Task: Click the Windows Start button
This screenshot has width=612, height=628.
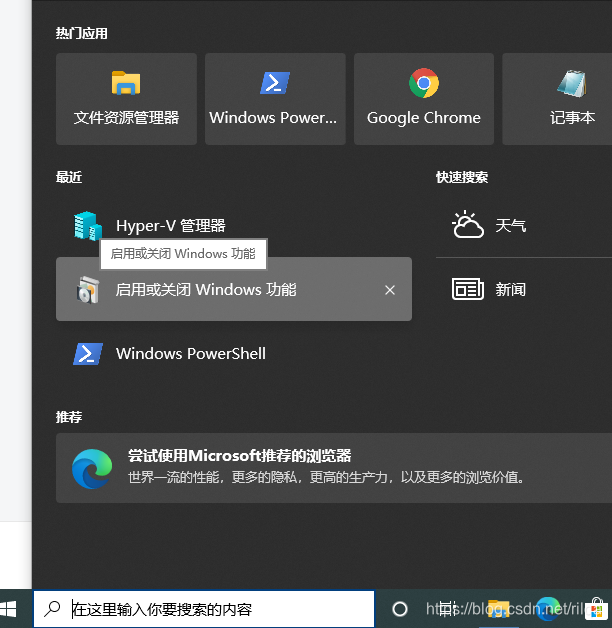Action: coord(8,609)
